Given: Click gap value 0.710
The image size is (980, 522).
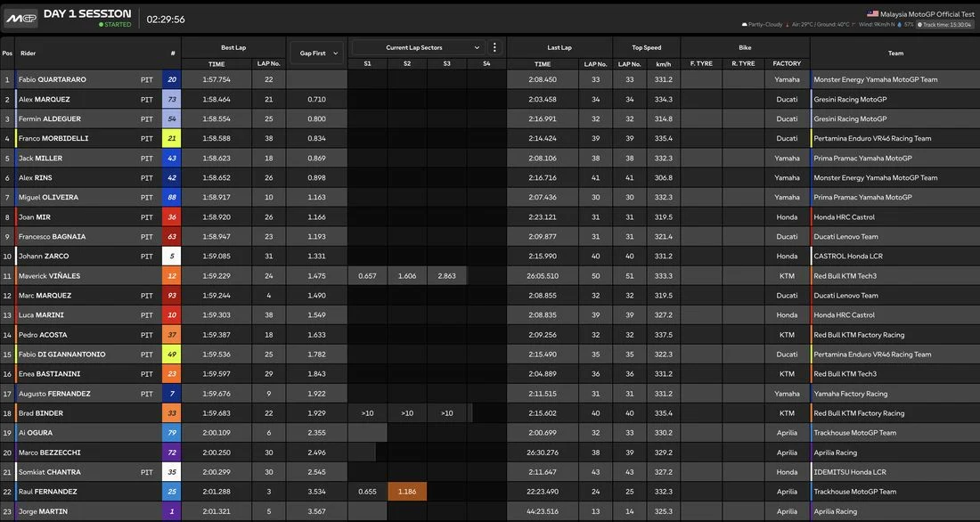Looking at the screenshot, I should [316, 100].
